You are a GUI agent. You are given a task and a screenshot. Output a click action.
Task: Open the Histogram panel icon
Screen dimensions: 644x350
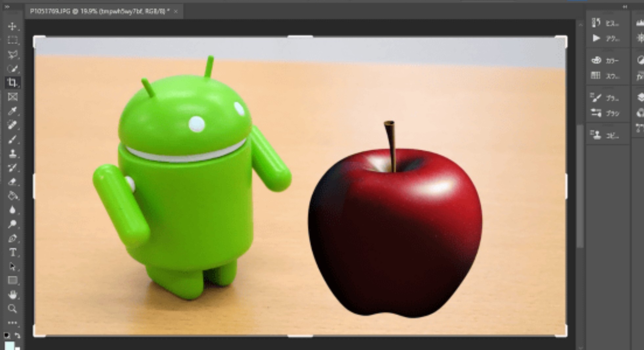[x=640, y=23]
